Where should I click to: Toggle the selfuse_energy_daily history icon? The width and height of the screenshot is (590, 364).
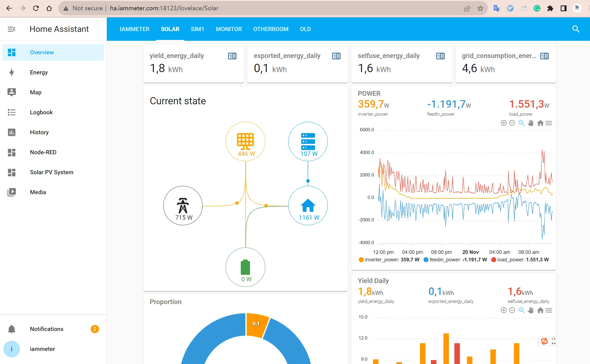440,55
